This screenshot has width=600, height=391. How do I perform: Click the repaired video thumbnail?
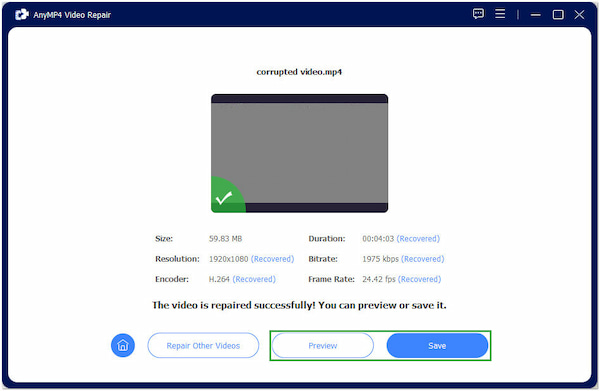[x=300, y=153]
